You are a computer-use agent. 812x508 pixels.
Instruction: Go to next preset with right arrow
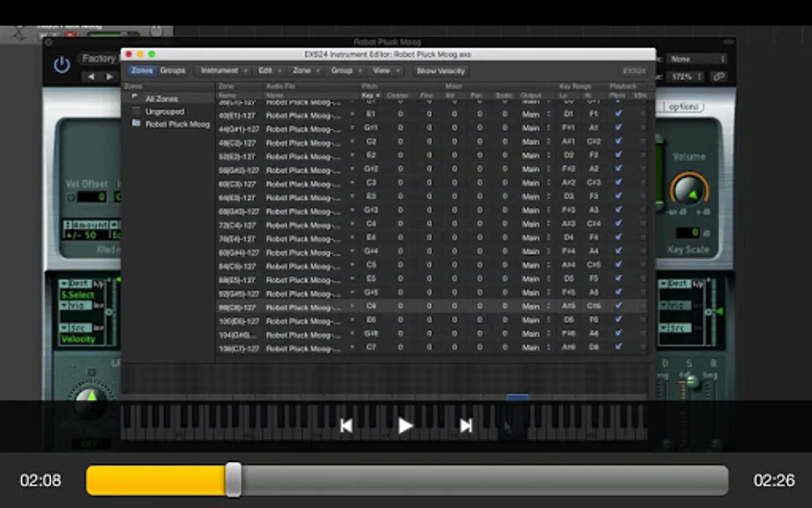[x=109, y=77]
